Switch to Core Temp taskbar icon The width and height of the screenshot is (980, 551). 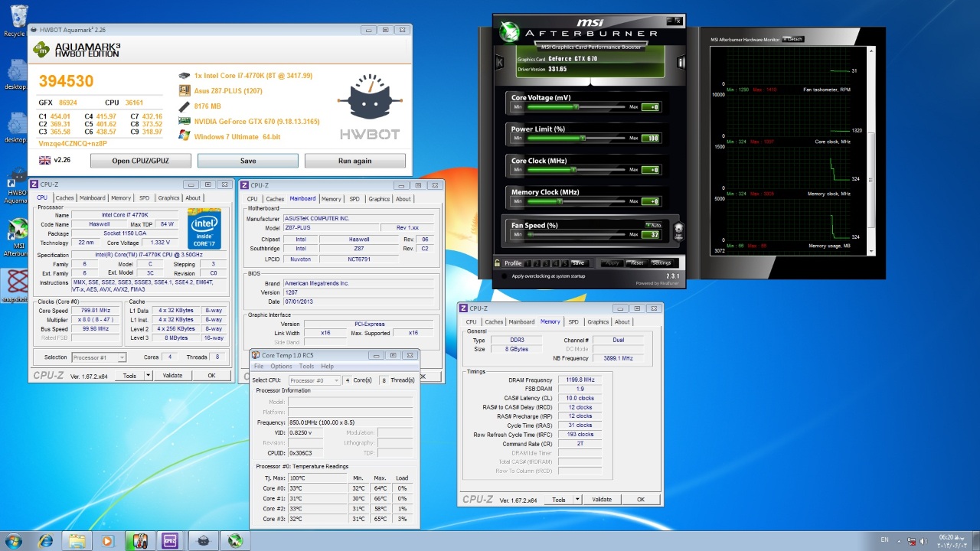click(x=139, y=541)
